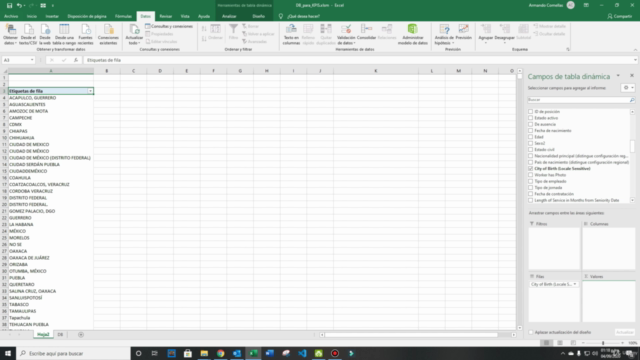Click the Agrupar icon

[485, 29]
